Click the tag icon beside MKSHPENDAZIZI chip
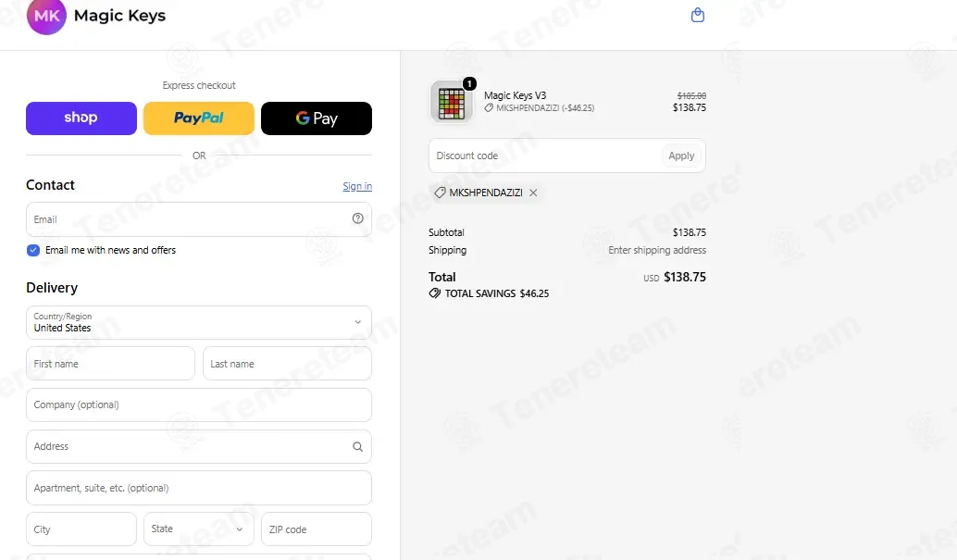 [x=440, y=193]
